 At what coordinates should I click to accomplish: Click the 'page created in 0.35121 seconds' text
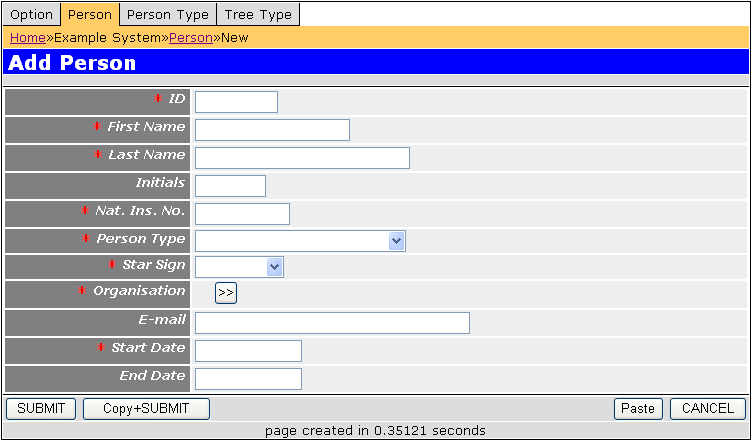tap(376, 430)
